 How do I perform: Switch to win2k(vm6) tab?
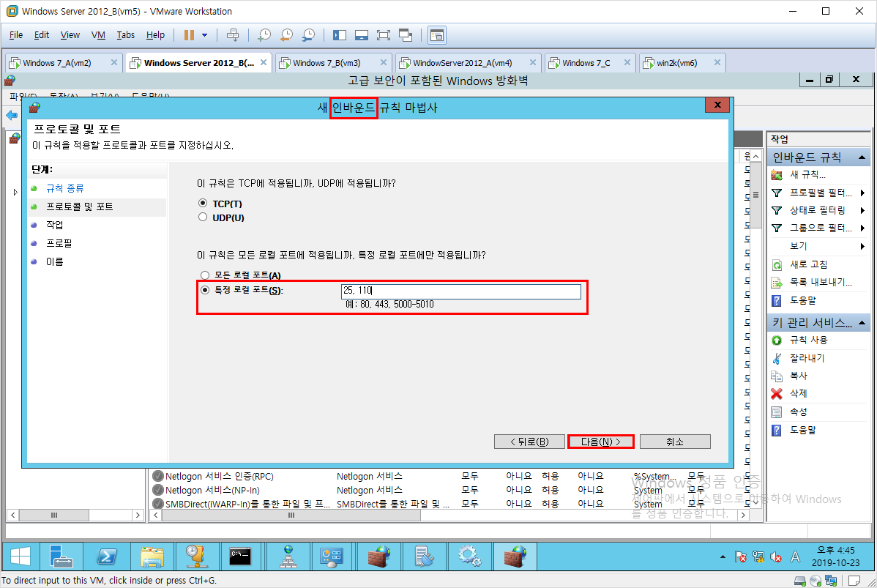pos(676,63)
